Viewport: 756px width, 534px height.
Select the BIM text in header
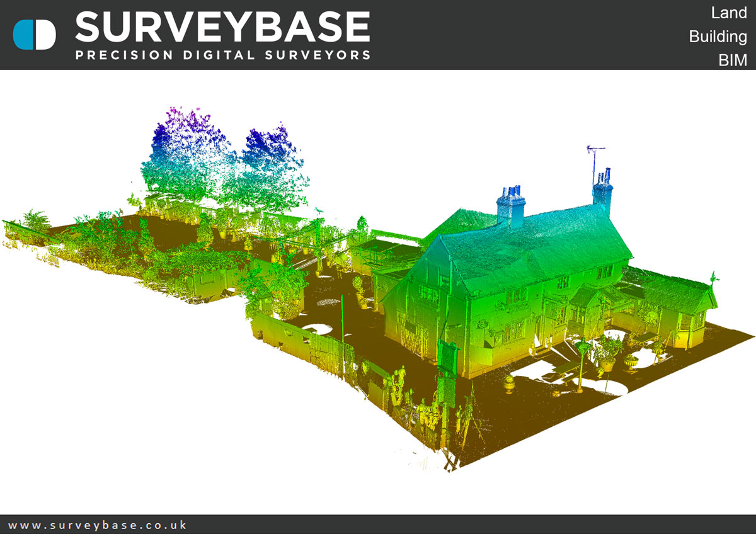[733, 60]
